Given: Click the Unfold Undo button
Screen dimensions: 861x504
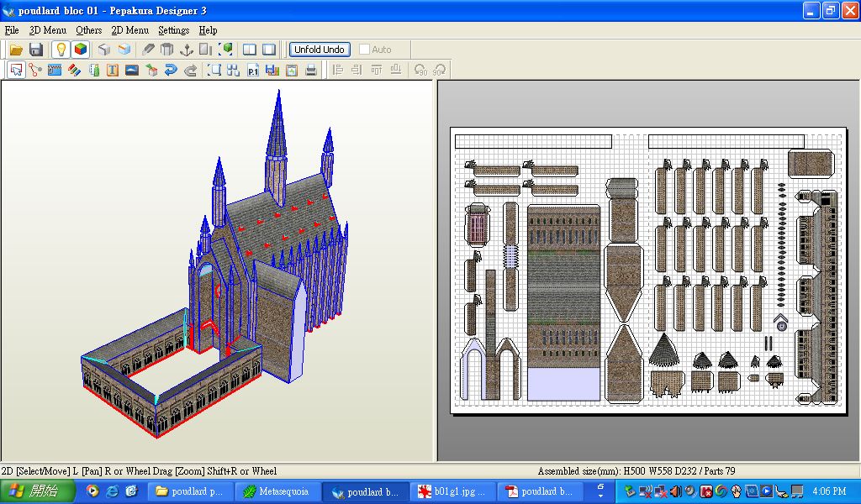Looking at the screenshot, I should 320,50.
